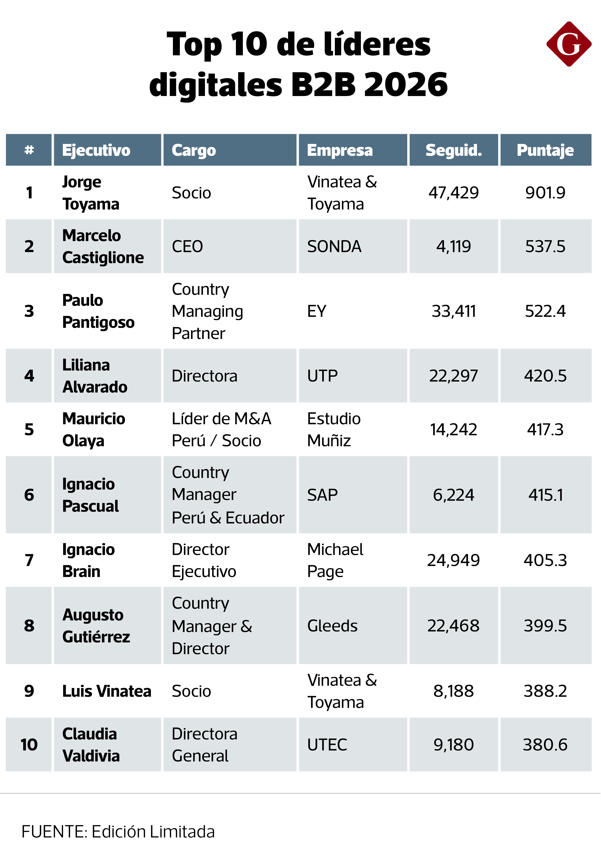Click the Liliana Alvarado name
The height and width of the screenshot is (868, 601).
click(x=95, y=376)
